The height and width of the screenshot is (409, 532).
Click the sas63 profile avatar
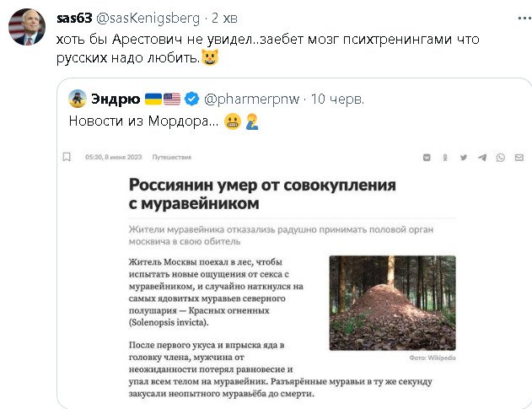pos(26,28)
